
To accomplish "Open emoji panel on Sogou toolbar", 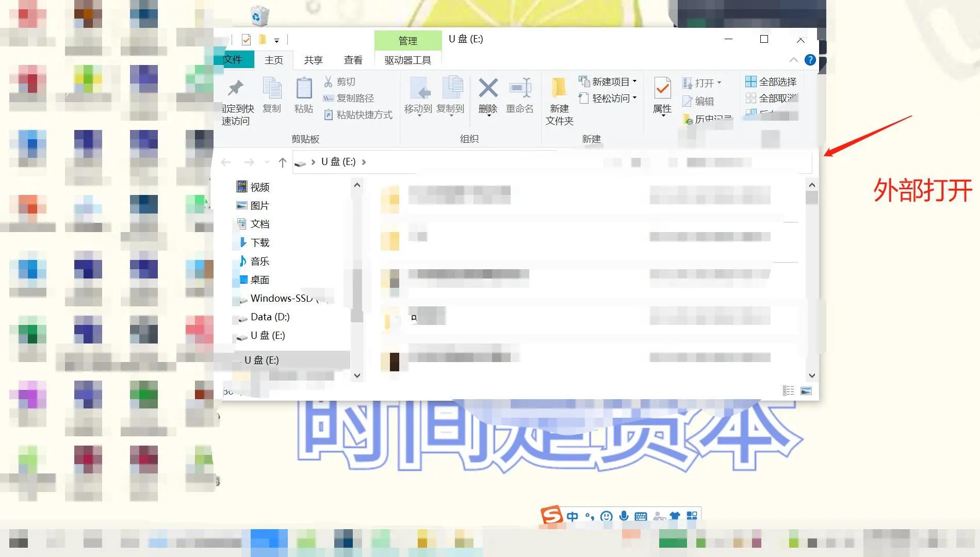I will (x=606, y=516).
